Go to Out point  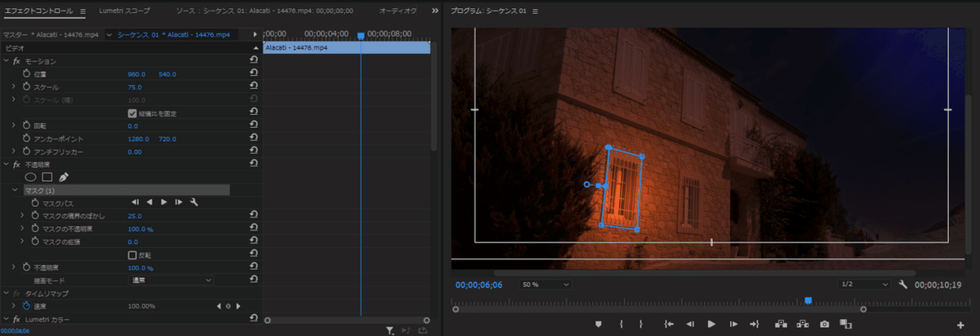(755, 324)
